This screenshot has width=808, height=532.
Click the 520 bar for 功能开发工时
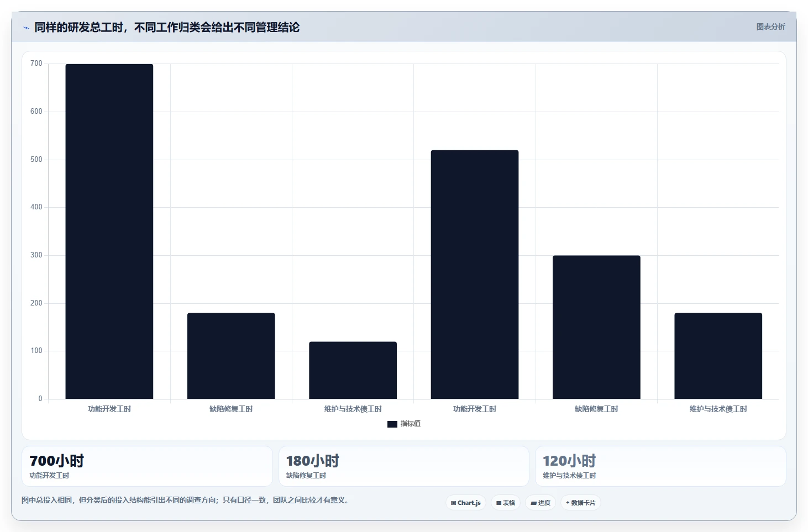click(x=475, y=275)
